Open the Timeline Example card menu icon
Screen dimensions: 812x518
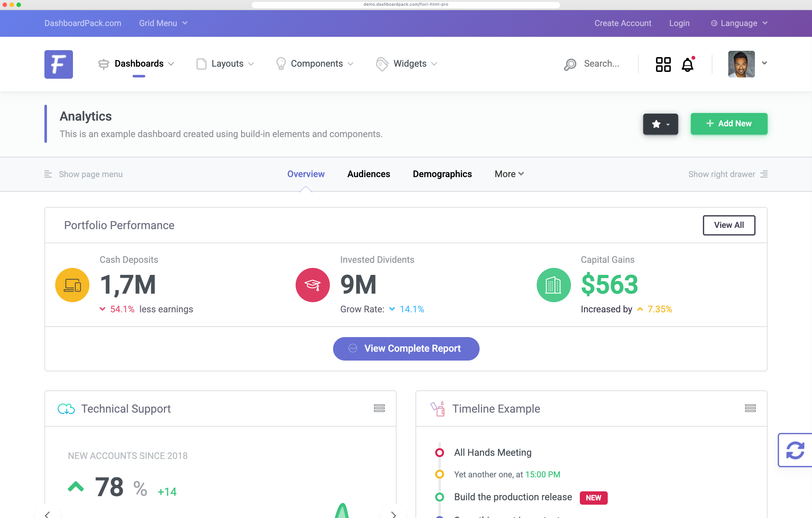point(750,408)
